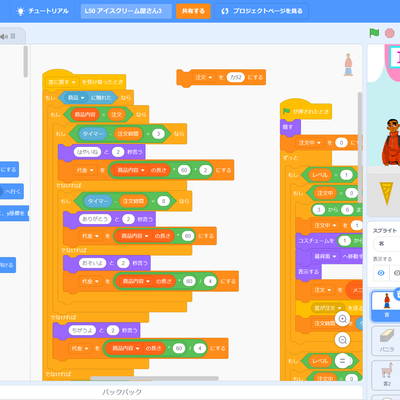Zoom out the code workspace
This screenshot has width=400, height=400.
click(342, 340)
